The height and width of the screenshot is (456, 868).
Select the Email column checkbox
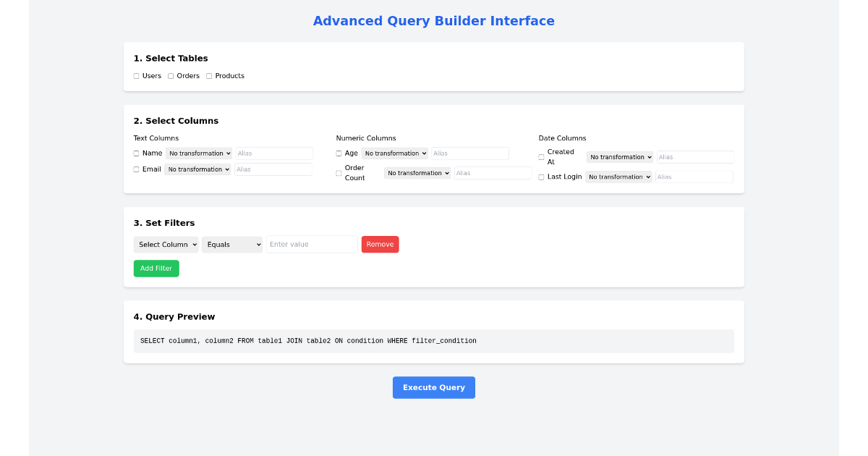(x=135, y=169)
